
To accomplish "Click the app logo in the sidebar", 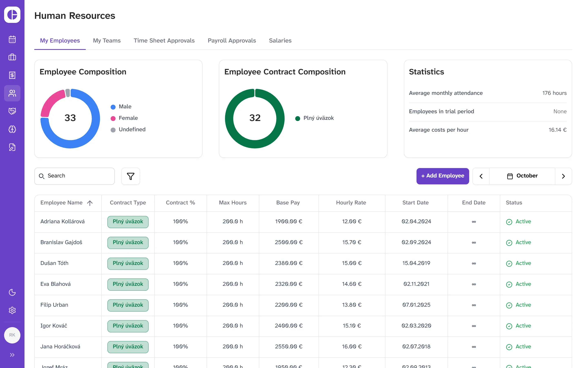I will tap(12, 15).
